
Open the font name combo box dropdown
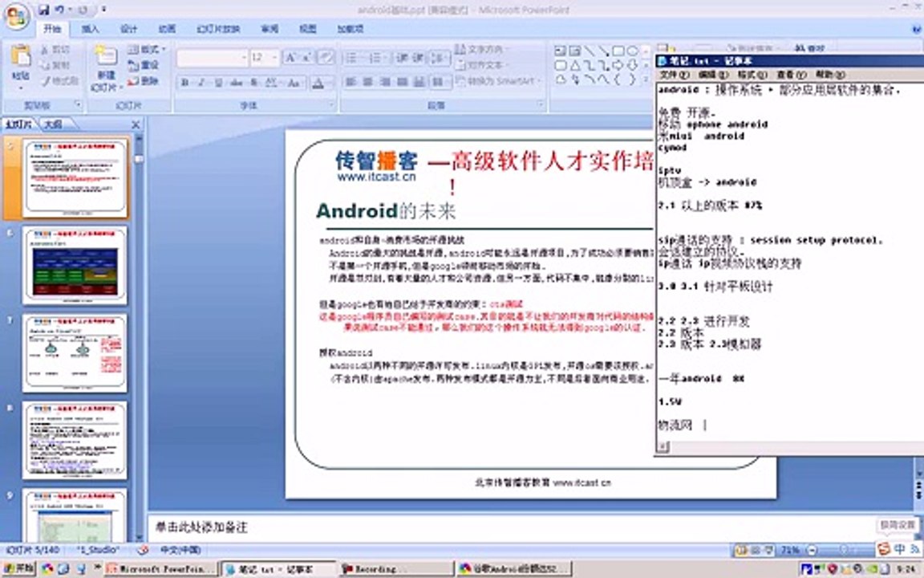pyautogui.click(x=243, y=57)
